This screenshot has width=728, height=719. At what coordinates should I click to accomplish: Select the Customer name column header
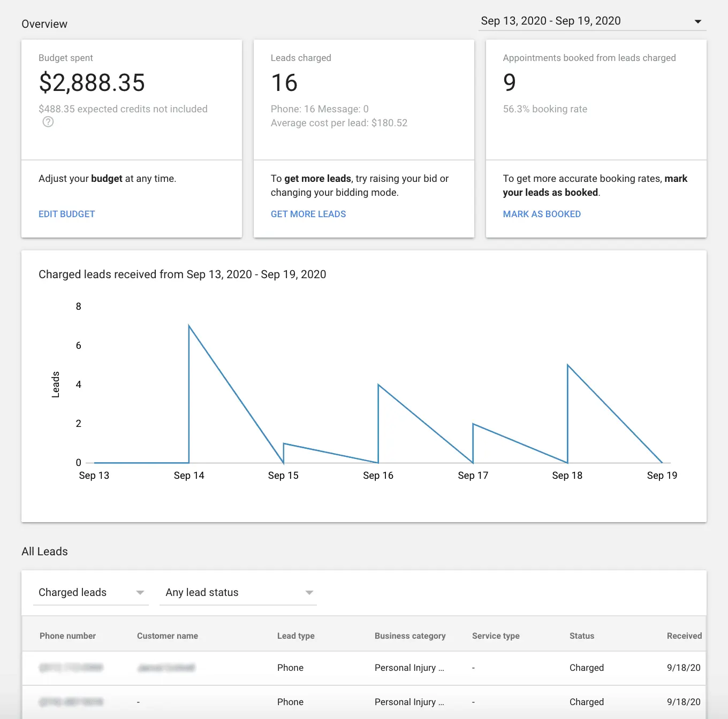click(x=168, y=636)
